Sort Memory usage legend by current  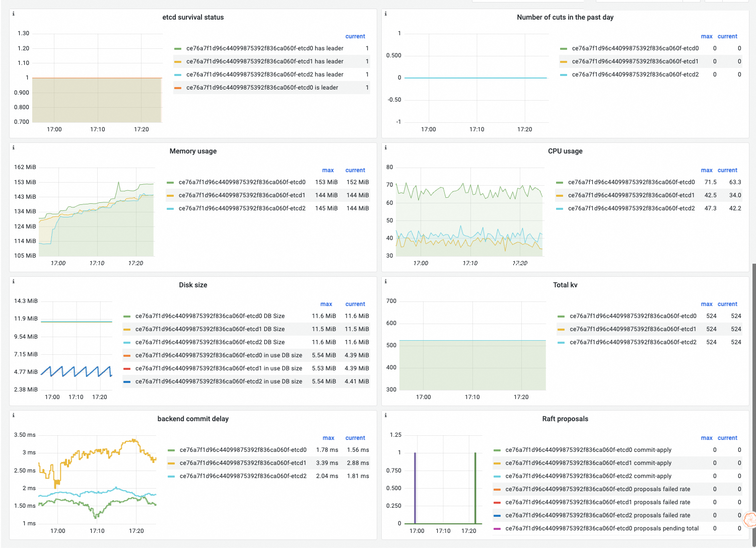tap(355, 170)
